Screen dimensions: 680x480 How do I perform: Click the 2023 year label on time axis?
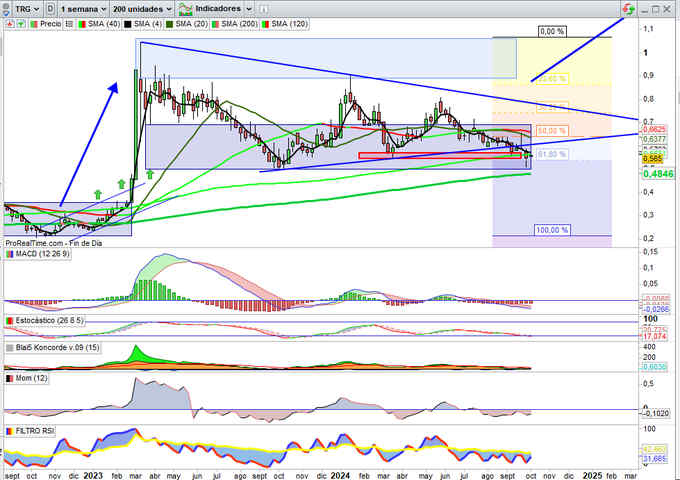coord(93,476)
